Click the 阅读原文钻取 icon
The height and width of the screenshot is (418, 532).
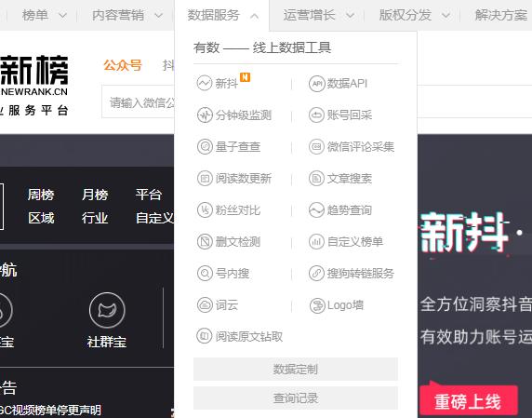(205, 336)
